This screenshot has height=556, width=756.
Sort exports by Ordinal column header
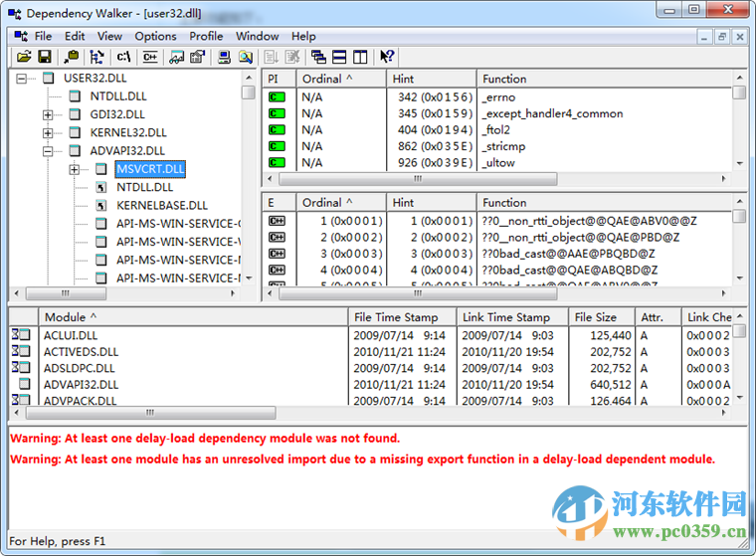[341, 203]
